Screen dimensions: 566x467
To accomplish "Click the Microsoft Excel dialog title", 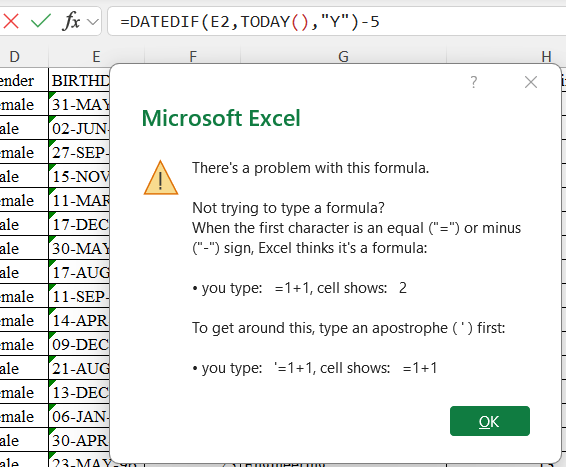I will click(x=221, y=118).
